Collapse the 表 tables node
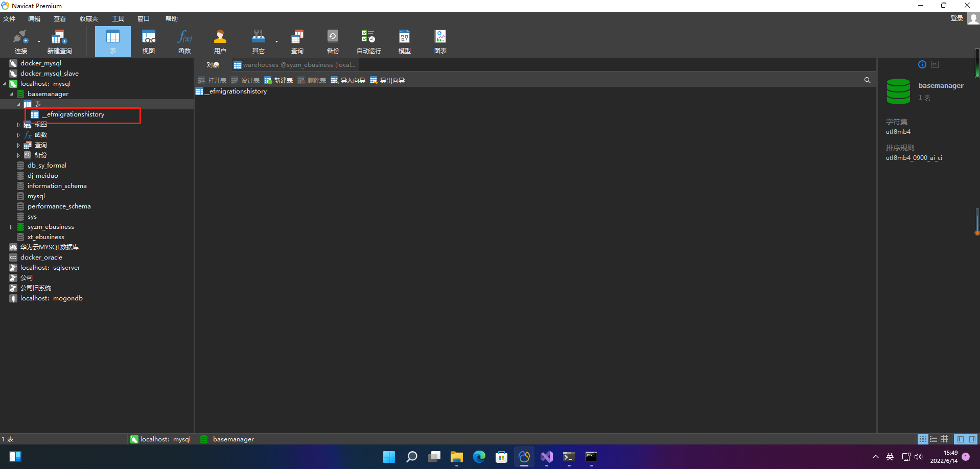The image size is (980, 469). click(18, 104)
